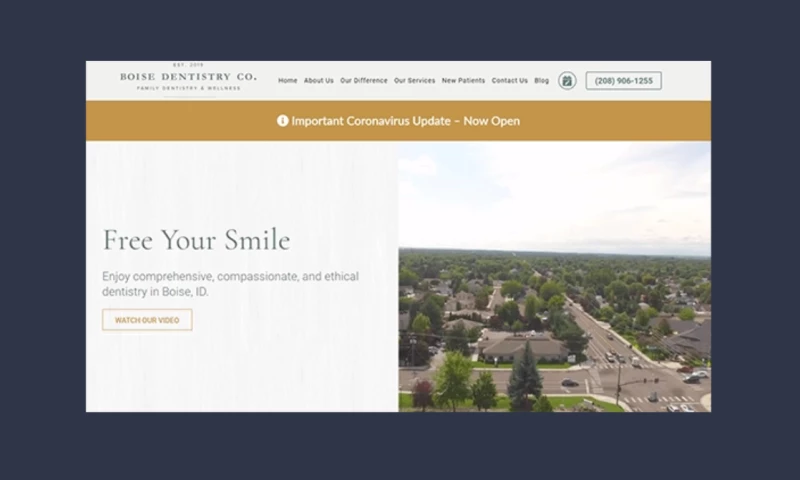Viewport: 800px width, 480px height.
Task: Call via the (208) 906-1255 button
Action: click(x=623, y=81)
